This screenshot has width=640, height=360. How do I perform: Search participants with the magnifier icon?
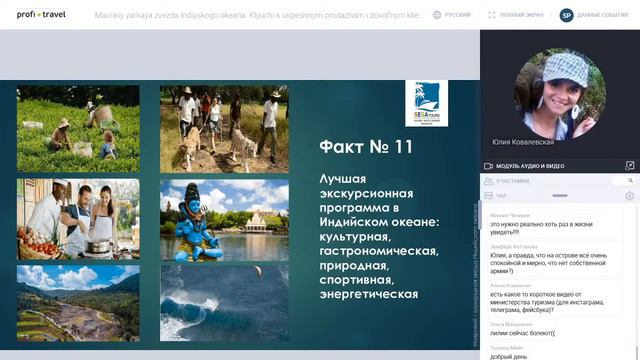click(631, 180)
